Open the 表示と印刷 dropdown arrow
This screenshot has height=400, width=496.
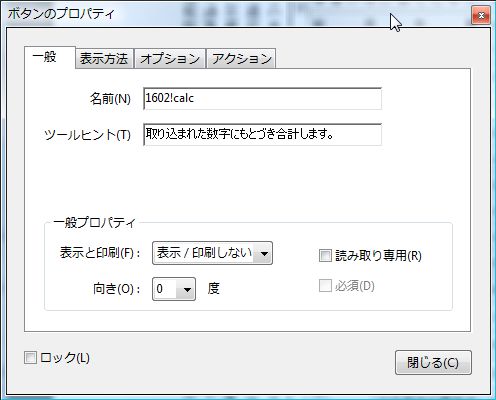click(x=264, y=254)
